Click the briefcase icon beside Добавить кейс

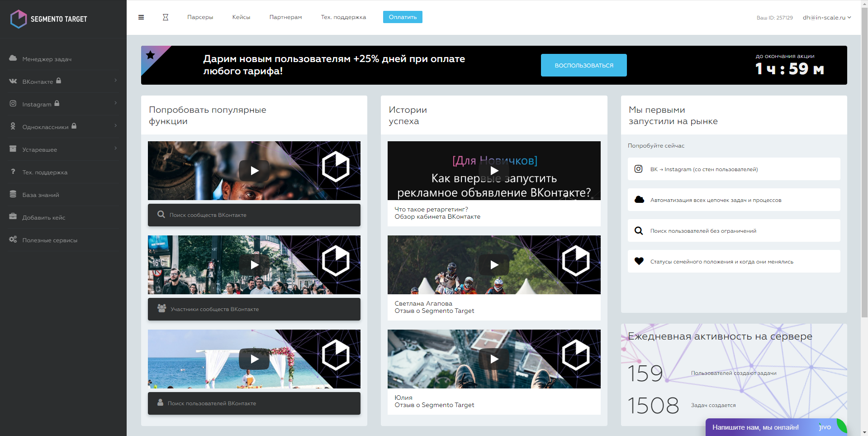point(13,217)
